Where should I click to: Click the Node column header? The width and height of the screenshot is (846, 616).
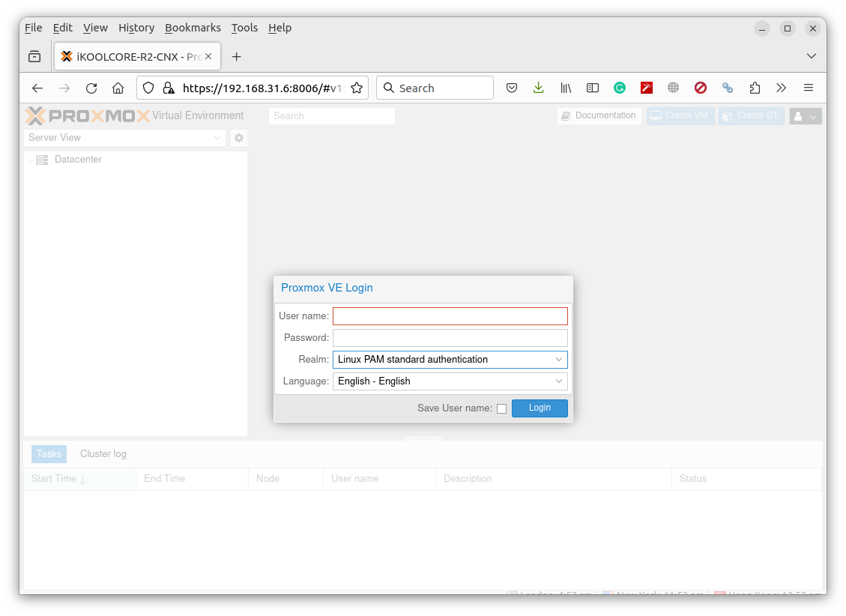click(286, 479)
